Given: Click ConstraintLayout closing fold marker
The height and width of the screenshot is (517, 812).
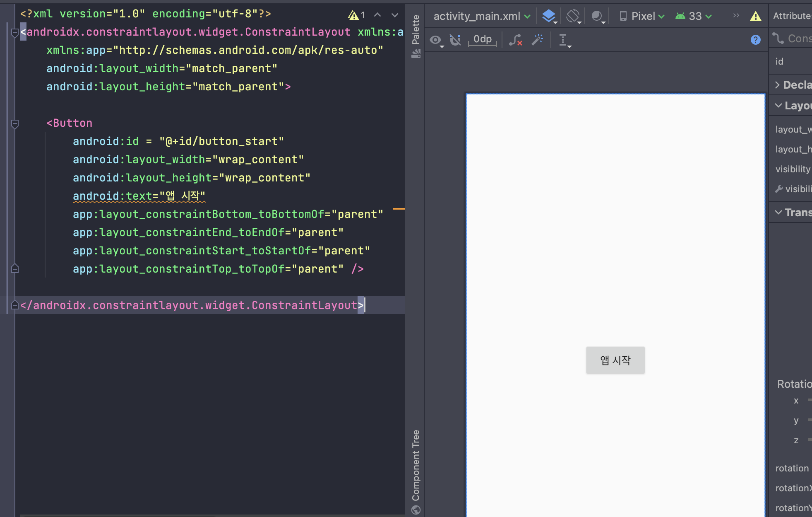Looking at the screenshot, I should 14,305.
